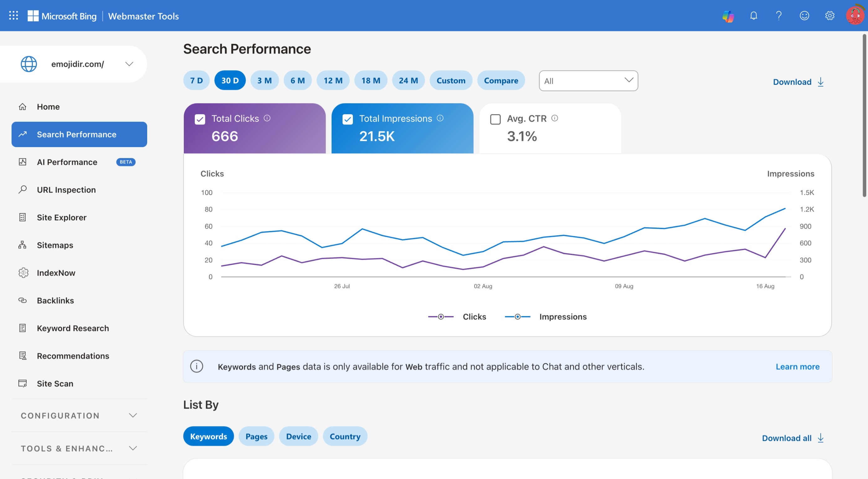The width and height of the screenshot is (868, 479).
Task: Open the Copilot icon in header
Action: pos(728,16)
